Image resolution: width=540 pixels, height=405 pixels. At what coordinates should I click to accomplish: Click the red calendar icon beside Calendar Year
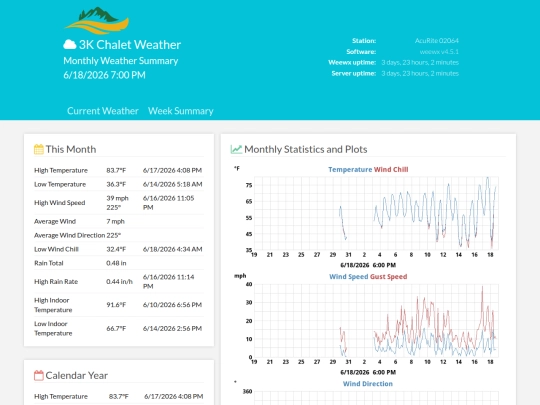(x=39, y=375)
